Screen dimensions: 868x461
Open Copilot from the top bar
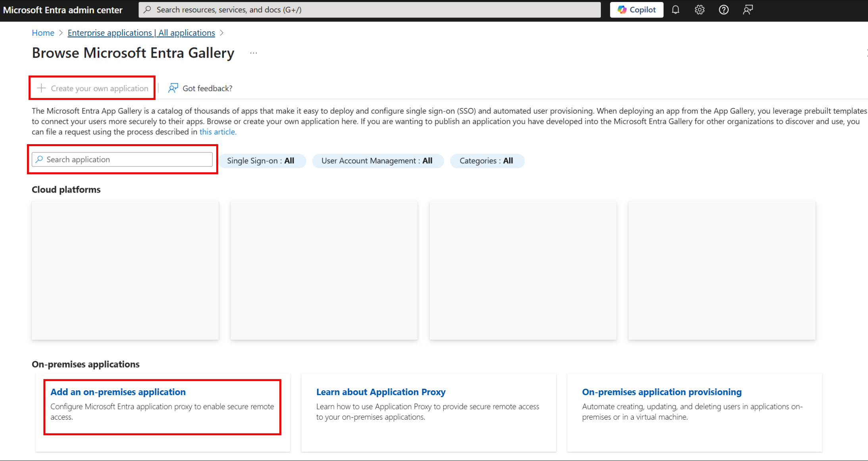[636, 10]
